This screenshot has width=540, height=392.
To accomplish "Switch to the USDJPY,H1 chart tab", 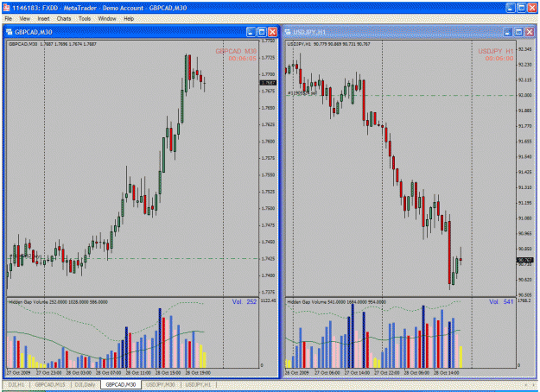I will (199, 384).
